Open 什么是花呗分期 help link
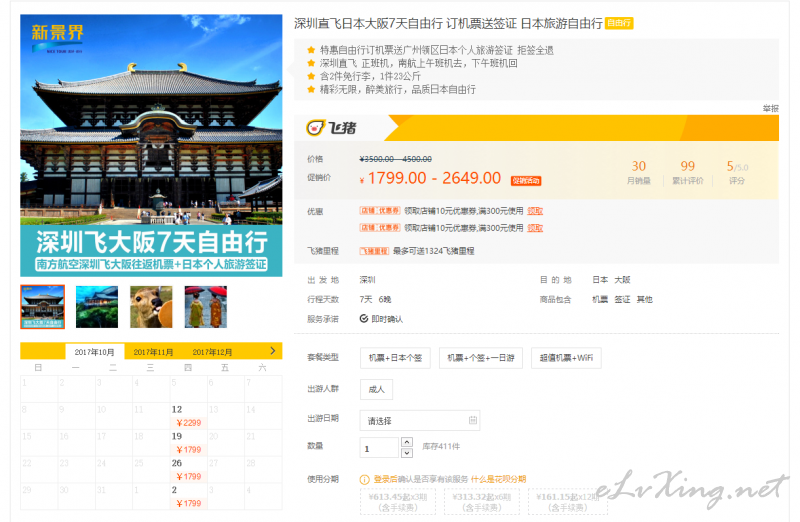The height and width of the screenshot is (522, 800). (x=498, y=479)
